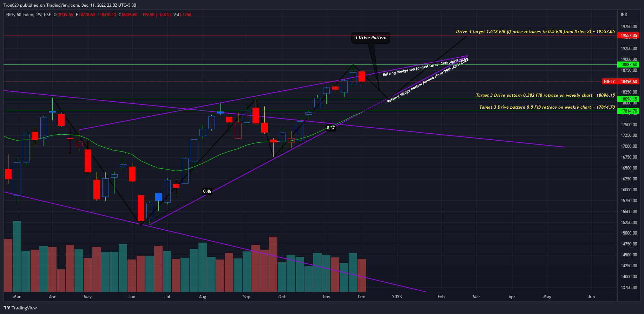Viewport: 644px width, 314px height.
Task: Select the Raising Wedge top annotation text
Action: coord(425,67)
